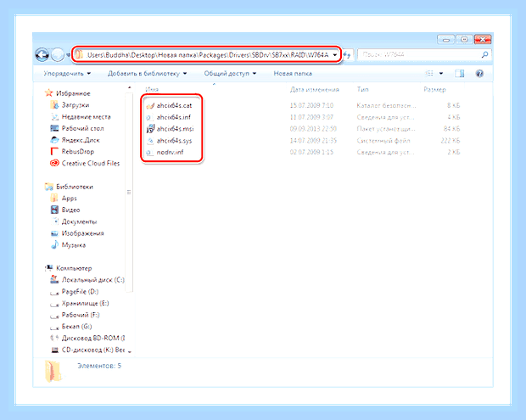Sort by Дата изменения column header

pos(315,90)
